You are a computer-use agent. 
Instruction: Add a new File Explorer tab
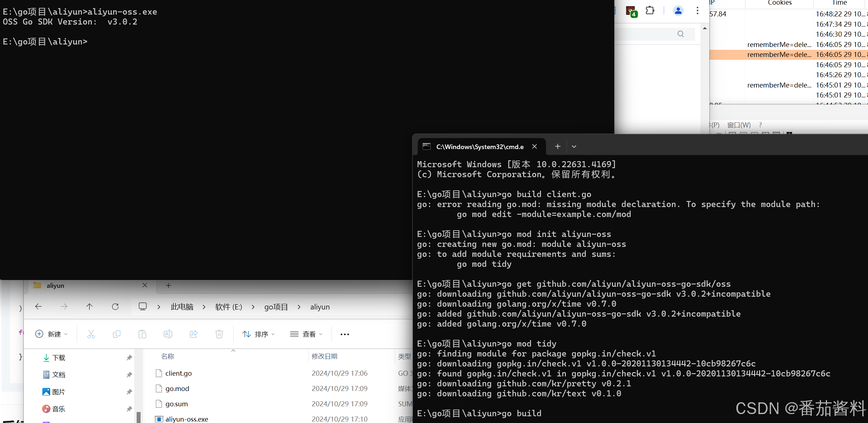(169, 285)
